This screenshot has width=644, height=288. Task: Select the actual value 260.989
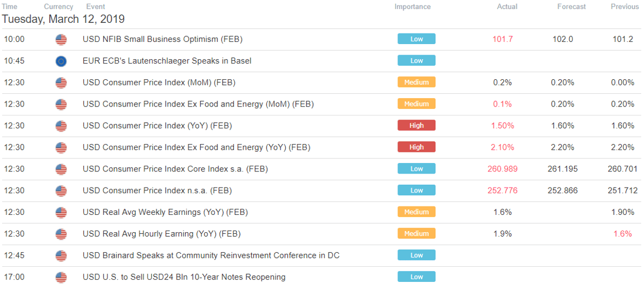[x=503, y=169]
